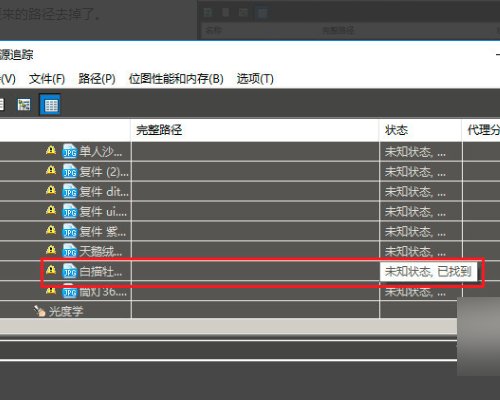The width and height of the screenshot is (500, 400).
Task: Select the file name 复件 dit...
Action: (x=104, y=192)
